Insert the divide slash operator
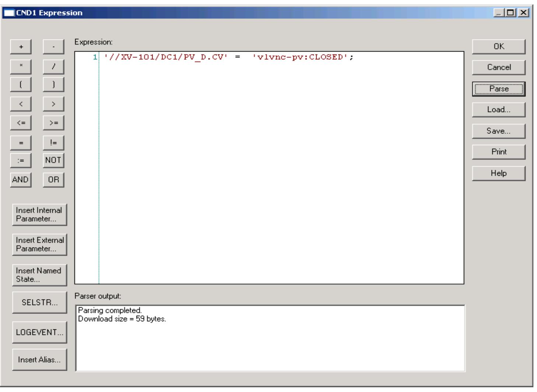 53,66
